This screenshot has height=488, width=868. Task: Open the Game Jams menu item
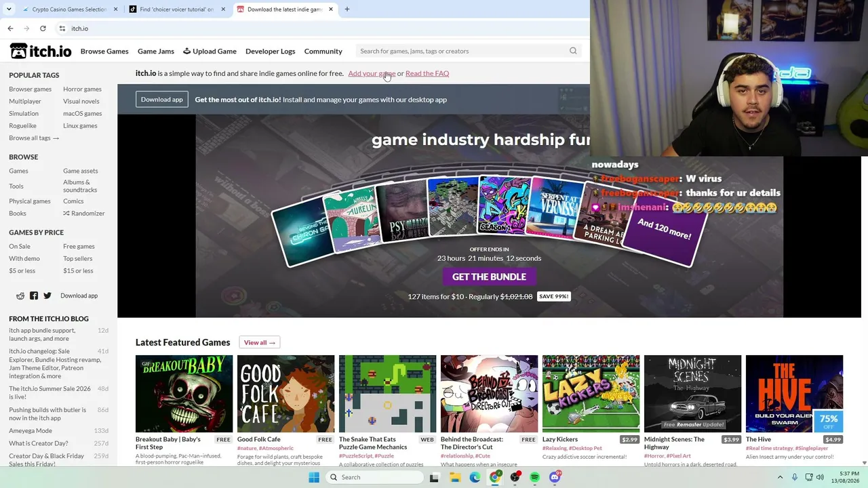point(156,52)
